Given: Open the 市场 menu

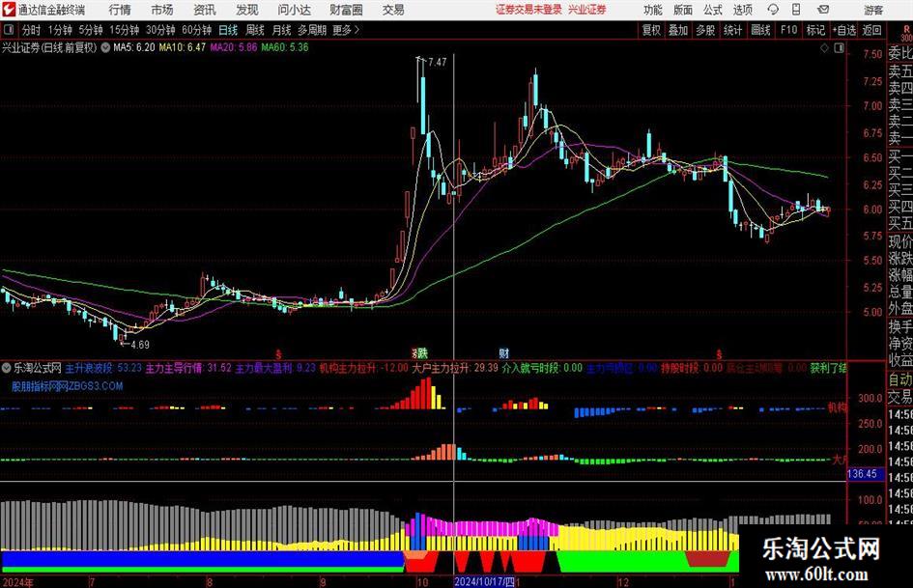Looking at the screenshot, I should 162,10.
